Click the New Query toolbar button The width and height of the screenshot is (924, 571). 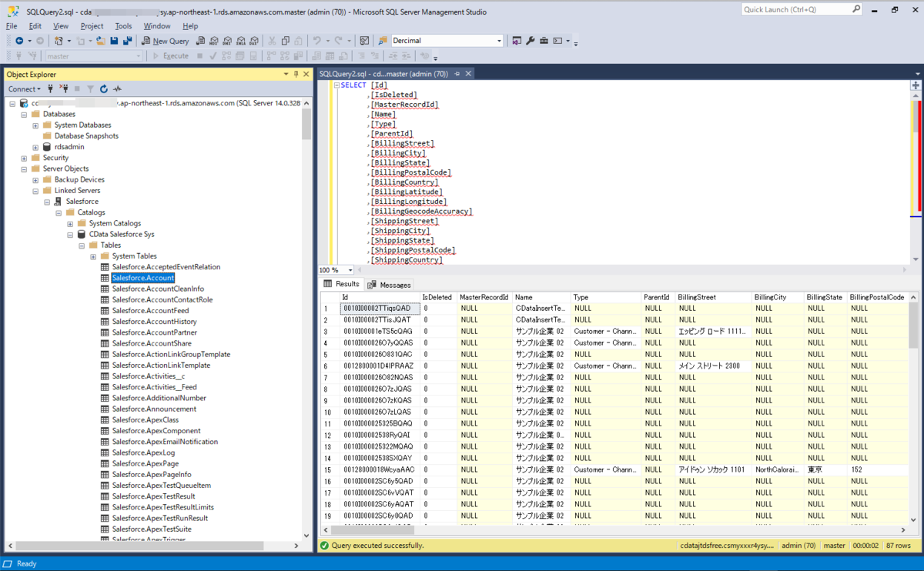166,41
